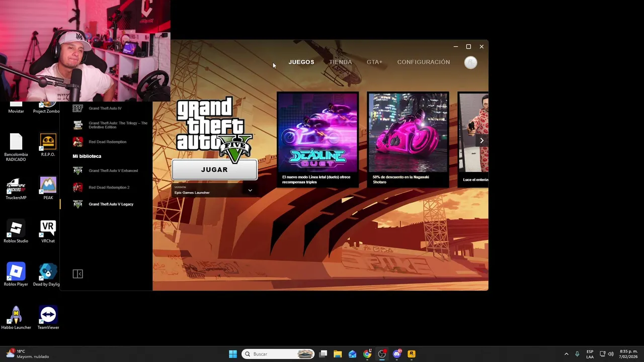Expand the Epic Games Launcher version dropdown
This screenshot has height=362, width=644.
coord(213,190)
